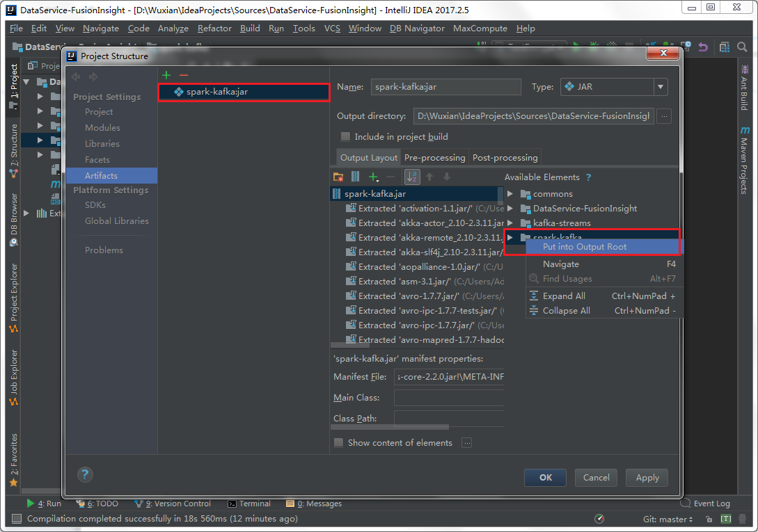Image resolution: width=758 pixels, height=532 pixels.
Task: Create directory in output layout toolbar
Action: tap(338, 177)
